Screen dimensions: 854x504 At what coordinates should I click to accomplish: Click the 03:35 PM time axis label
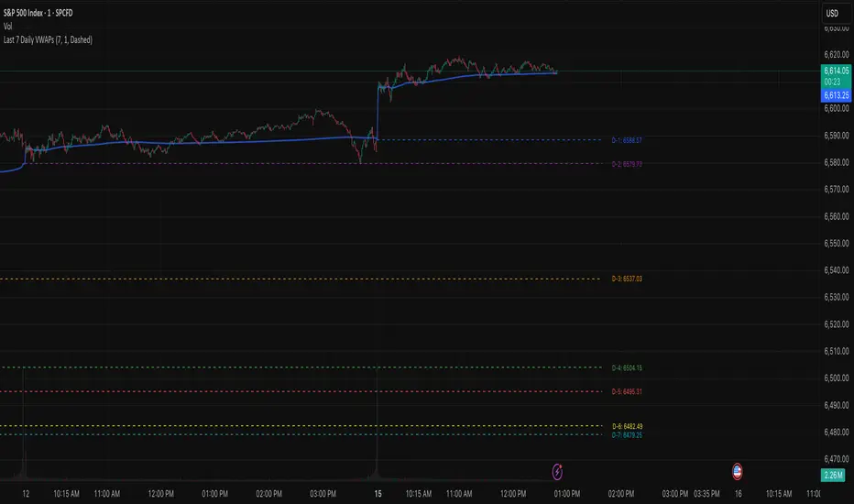click(x=706, y=494)
